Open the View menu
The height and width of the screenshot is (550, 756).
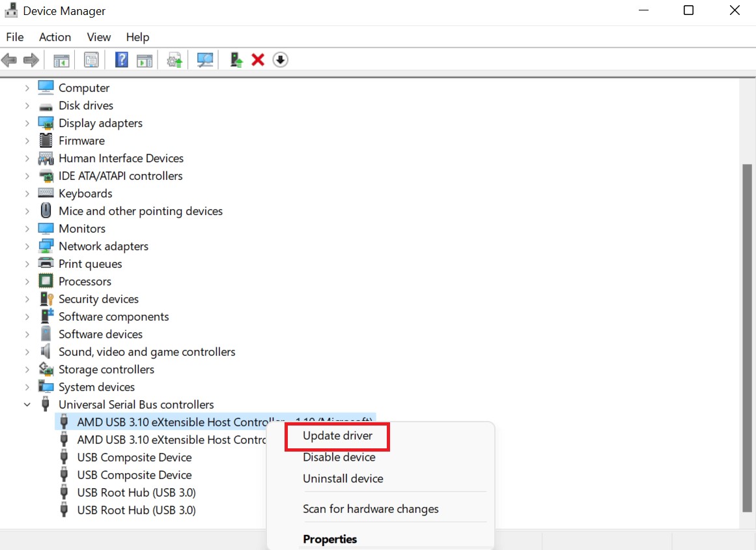click(99, 37)
